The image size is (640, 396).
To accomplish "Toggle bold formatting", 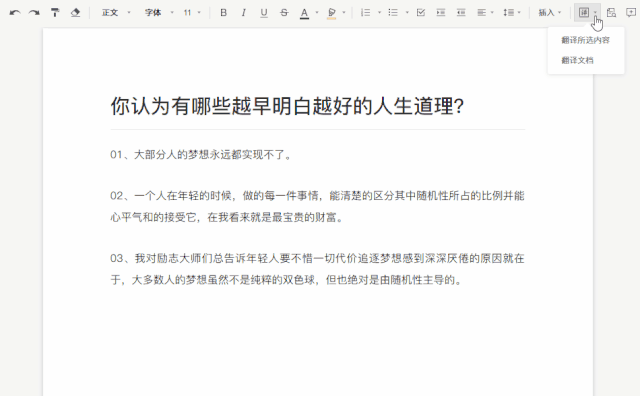I will pos(223,13).
